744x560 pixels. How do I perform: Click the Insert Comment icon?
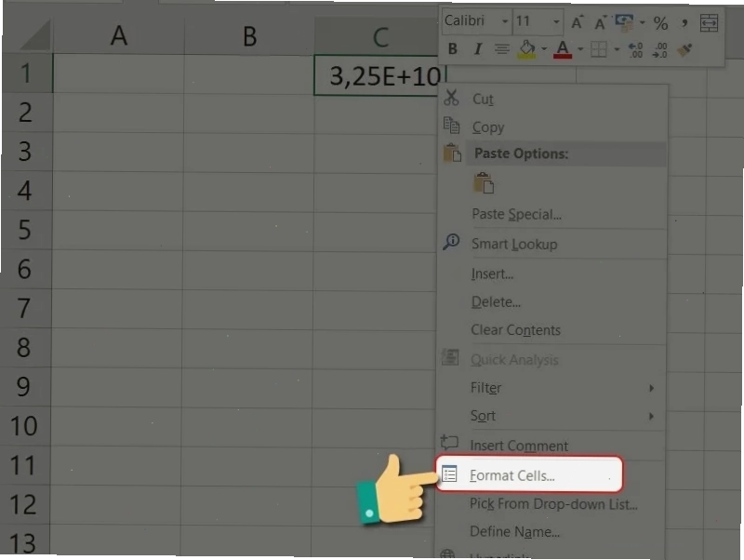[x=449, y=442]
